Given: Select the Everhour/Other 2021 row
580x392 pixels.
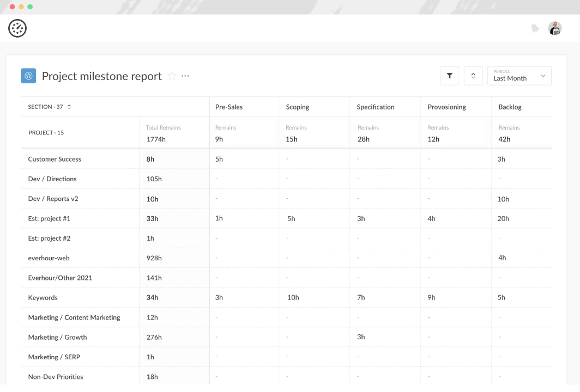Looking at the screenshot, I should (x=286, y=278).
